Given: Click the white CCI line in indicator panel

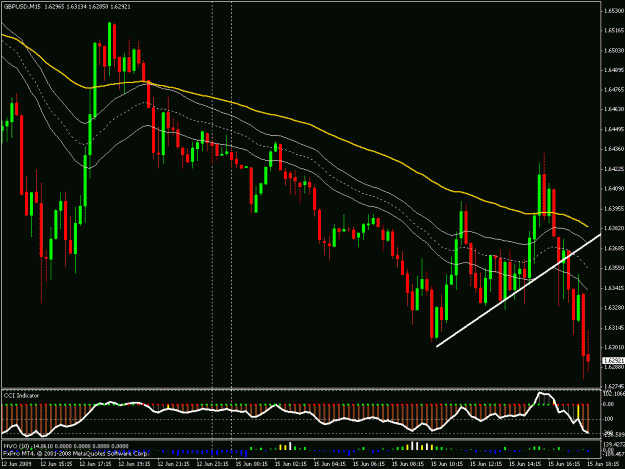Looking at the screenshot, I should pyautogui.click(x=295, y=413).
